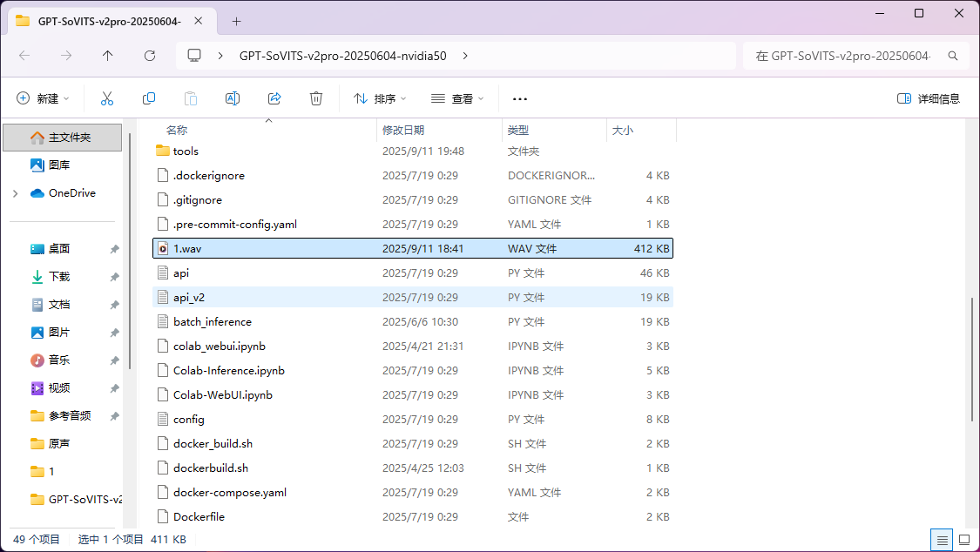980x552 pixels.
Task: Unpin 图片 using its pin icon
Action: [114, 333]
